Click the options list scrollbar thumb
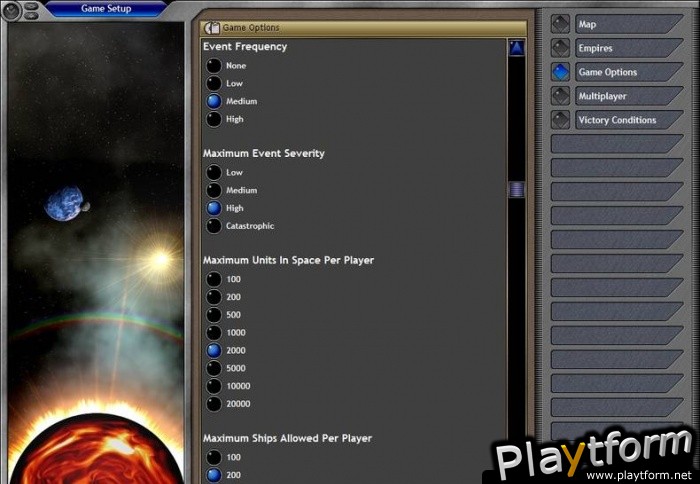Viewport: 700px width, 484px height. coord(517,189)
